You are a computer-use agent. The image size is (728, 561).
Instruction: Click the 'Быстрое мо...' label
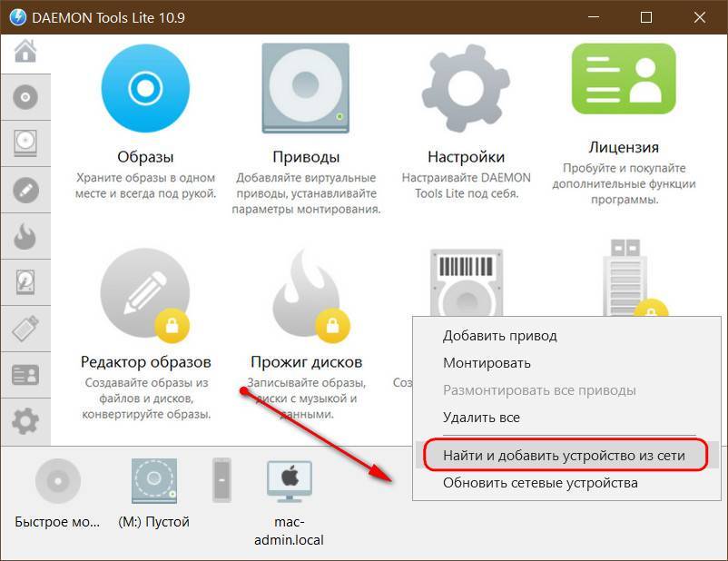pyautogui.click(x=57, y=522)
